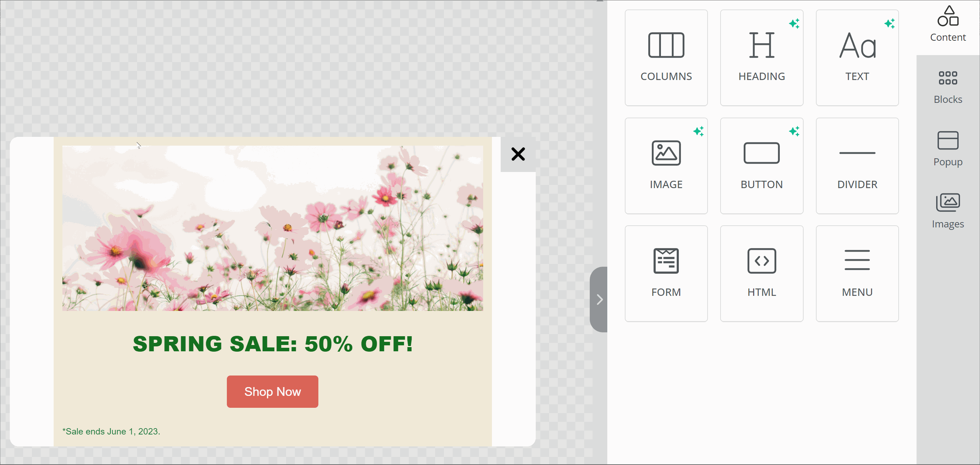Select the spring flowers image
Image resolution: width=980 pixels, height=465 pixels.
pos(272,228)
